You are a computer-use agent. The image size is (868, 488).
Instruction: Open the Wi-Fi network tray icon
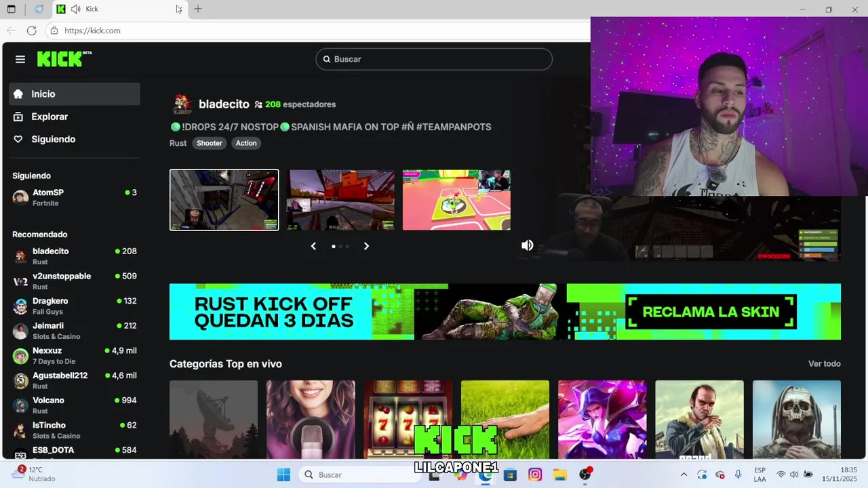click(x=781, y=474)
